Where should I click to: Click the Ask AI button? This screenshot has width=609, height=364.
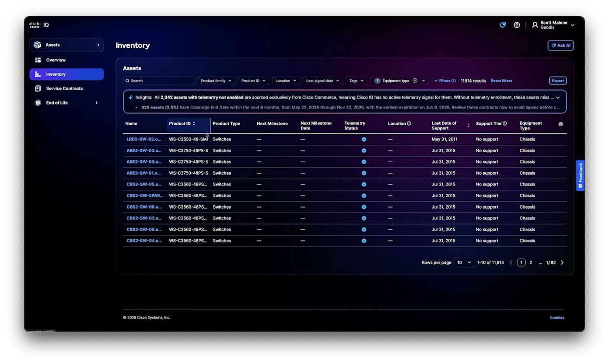[560, 45]
